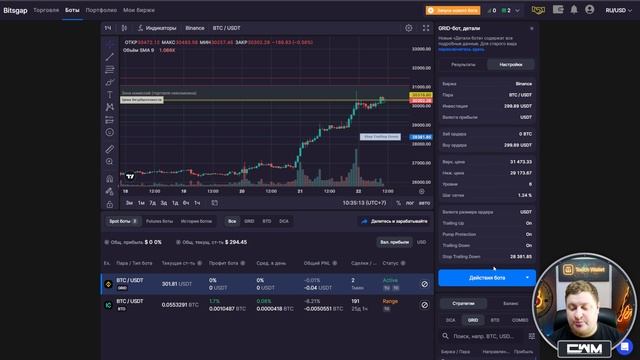Toggle auto scale on chart
This screenshot has height=360, width=640.
(424, 203)
